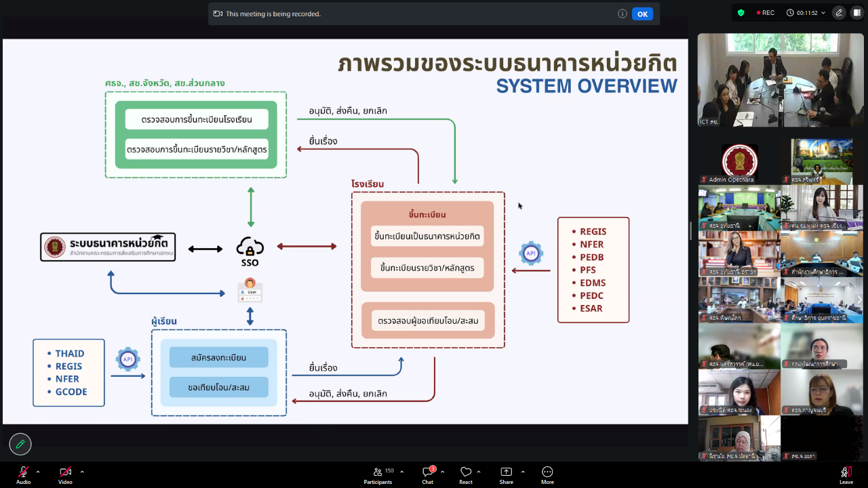Expand the Participants options arrow
Image resolution: width=868 pixels, height=488 pixels.
pyautogui.click(x=402, y=472)
